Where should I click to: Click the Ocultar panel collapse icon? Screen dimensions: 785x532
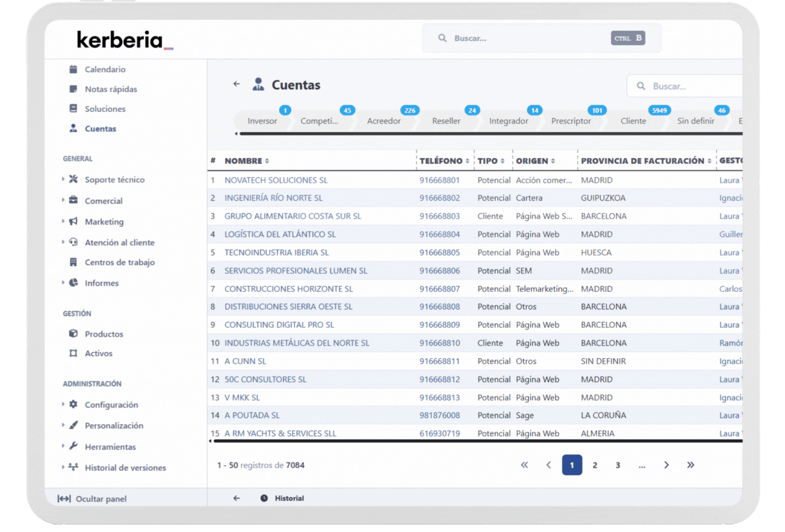click(64, 499)
